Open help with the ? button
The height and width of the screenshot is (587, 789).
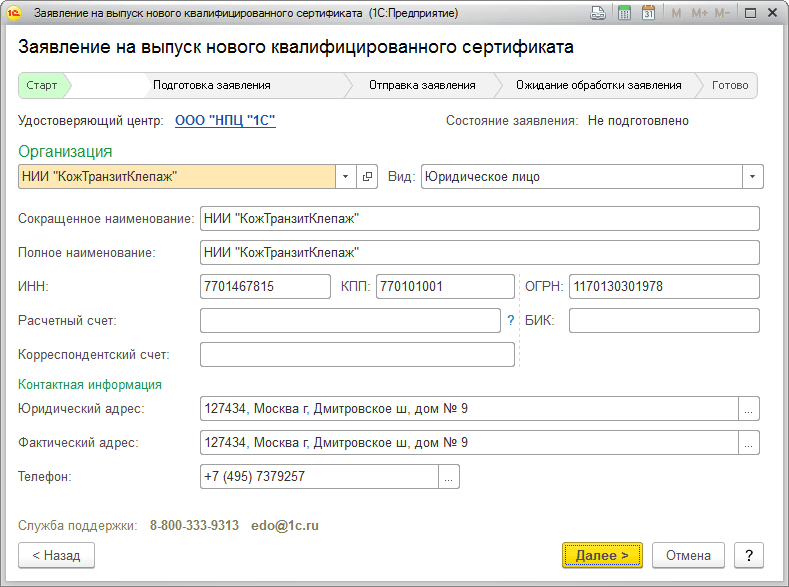pos(749,555)
